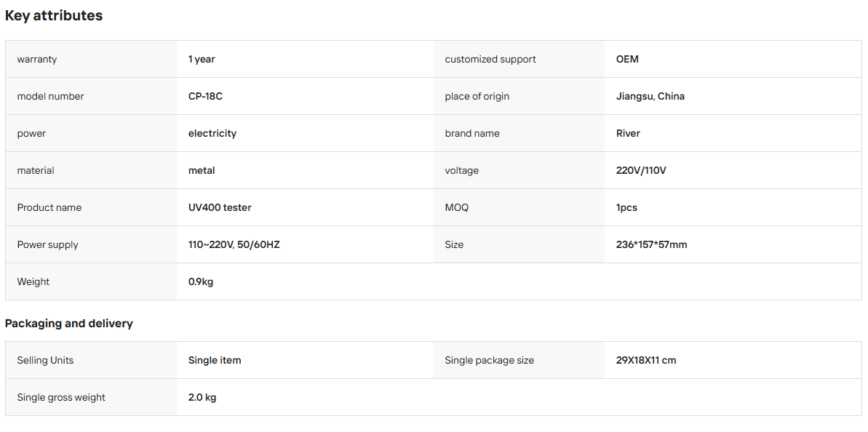Select the 236*157*57mm size value

click(651, 244)
